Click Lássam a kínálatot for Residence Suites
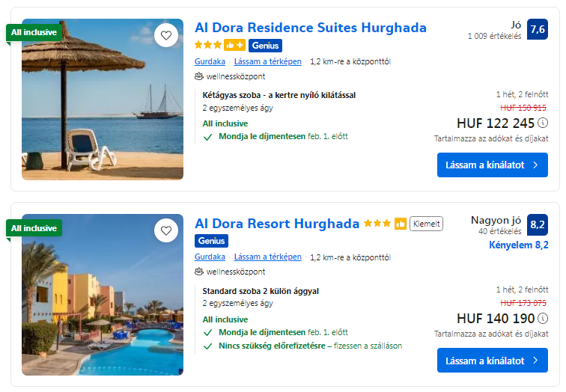 coord(492,165)
